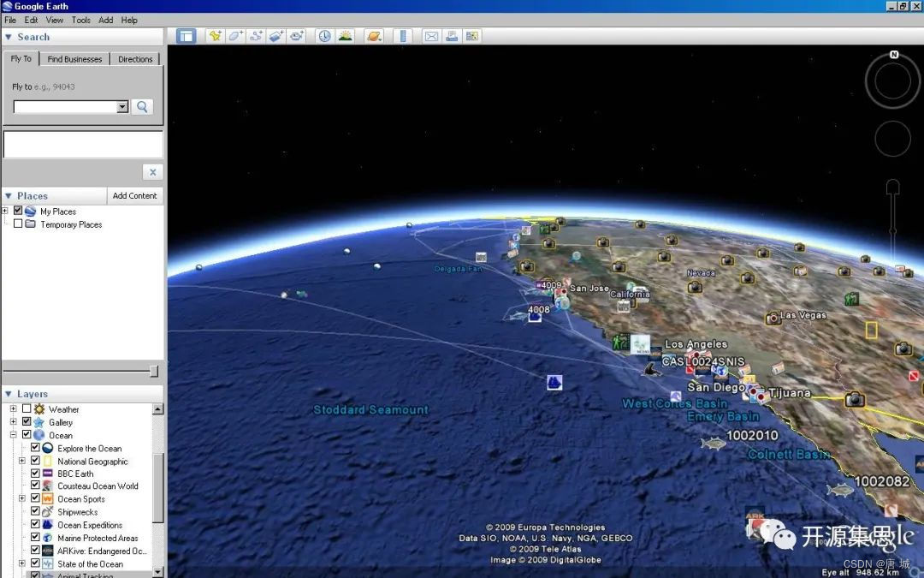This screenshot has height=578, width=924.
Task: Collapse the Layers panel triangle
Action: click(x=9, y=394)
